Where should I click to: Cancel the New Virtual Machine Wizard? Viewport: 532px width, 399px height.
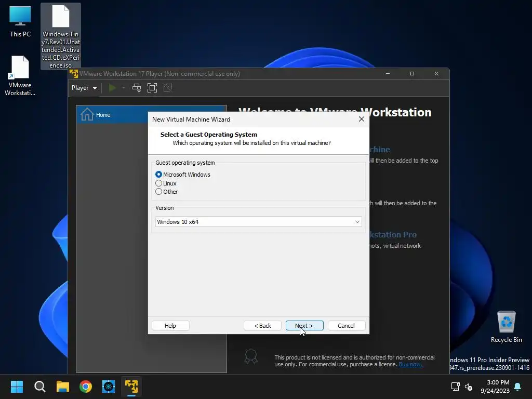[347, 325]
